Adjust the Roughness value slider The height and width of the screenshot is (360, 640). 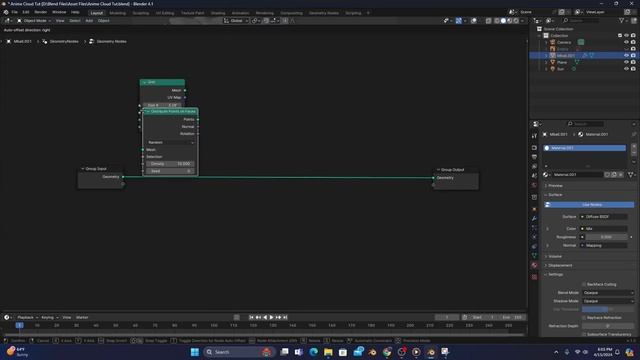[606, 237]
